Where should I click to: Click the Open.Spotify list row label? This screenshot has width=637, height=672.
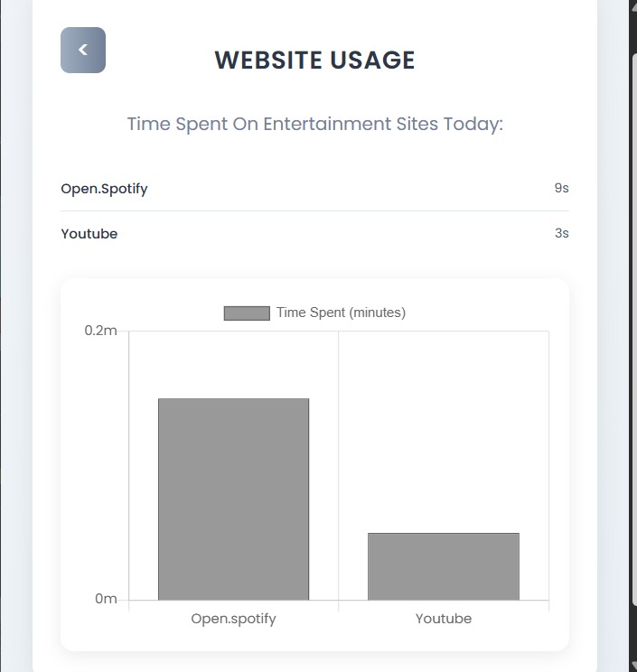coord(104,189)
